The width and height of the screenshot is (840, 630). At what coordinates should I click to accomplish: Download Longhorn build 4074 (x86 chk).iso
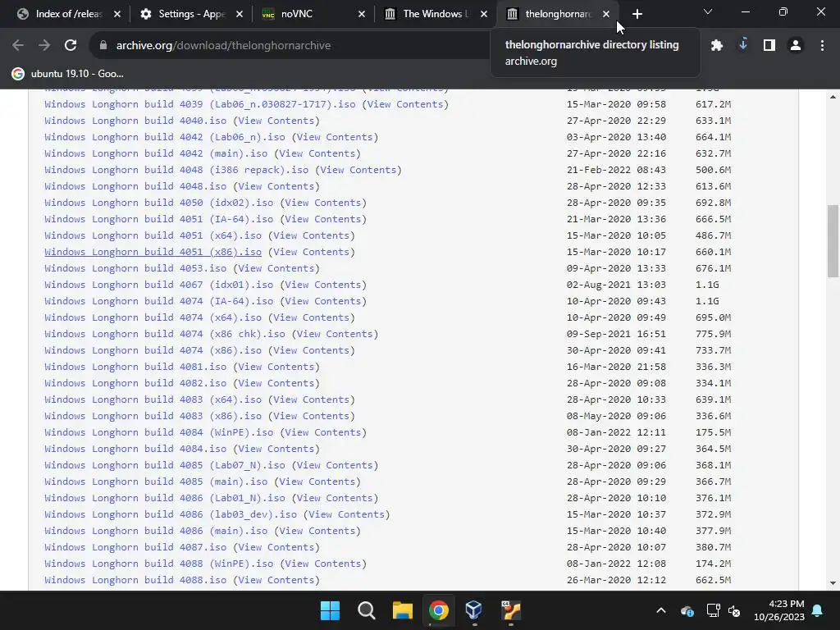pos(164,335)
